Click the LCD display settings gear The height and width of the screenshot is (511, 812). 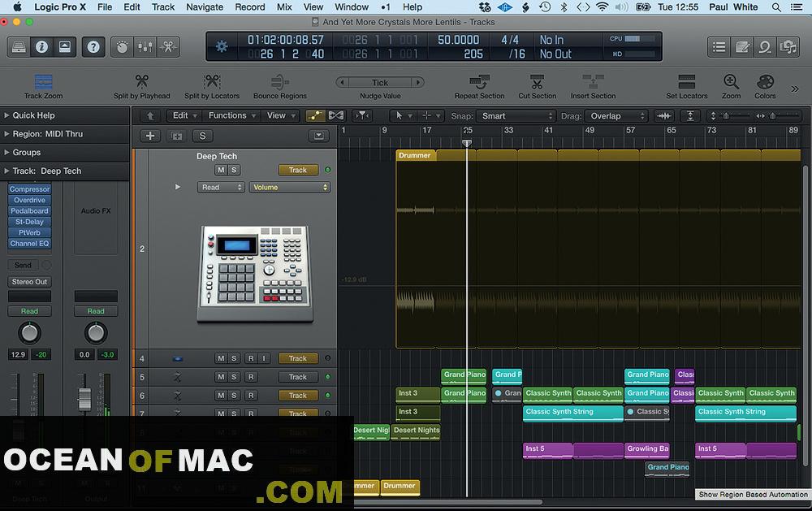[x=222, y=46]
